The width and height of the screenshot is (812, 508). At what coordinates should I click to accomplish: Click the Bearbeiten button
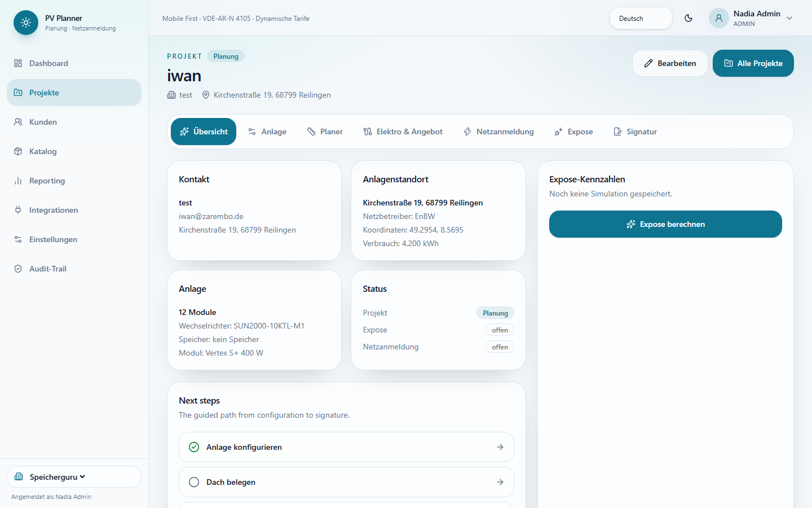[670, 63]
